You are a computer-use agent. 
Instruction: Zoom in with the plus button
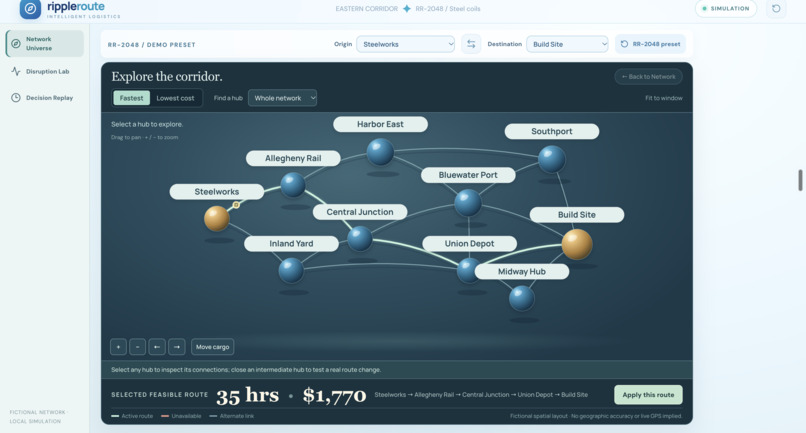click(x=118, y=347)
